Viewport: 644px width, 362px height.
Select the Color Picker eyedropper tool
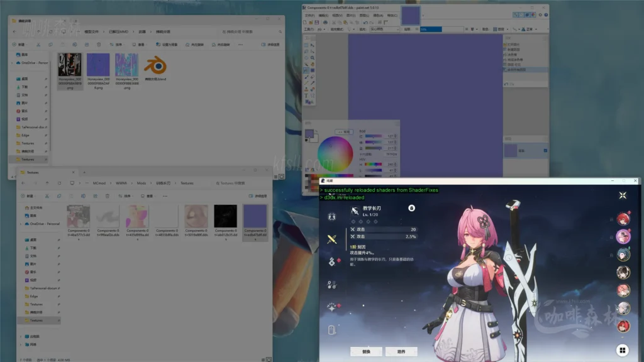coord(312,83)
